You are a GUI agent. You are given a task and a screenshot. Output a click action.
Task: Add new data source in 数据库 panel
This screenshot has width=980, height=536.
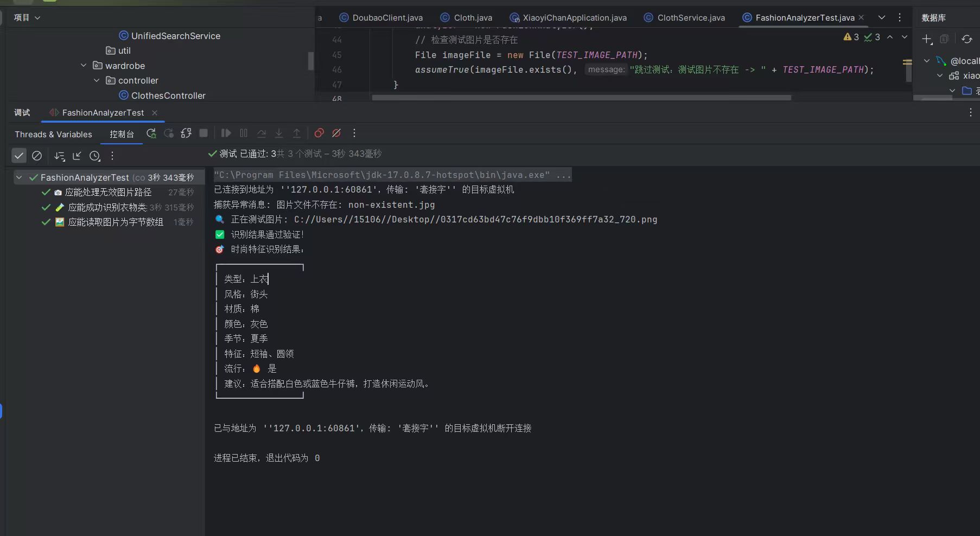click(927, 39)
